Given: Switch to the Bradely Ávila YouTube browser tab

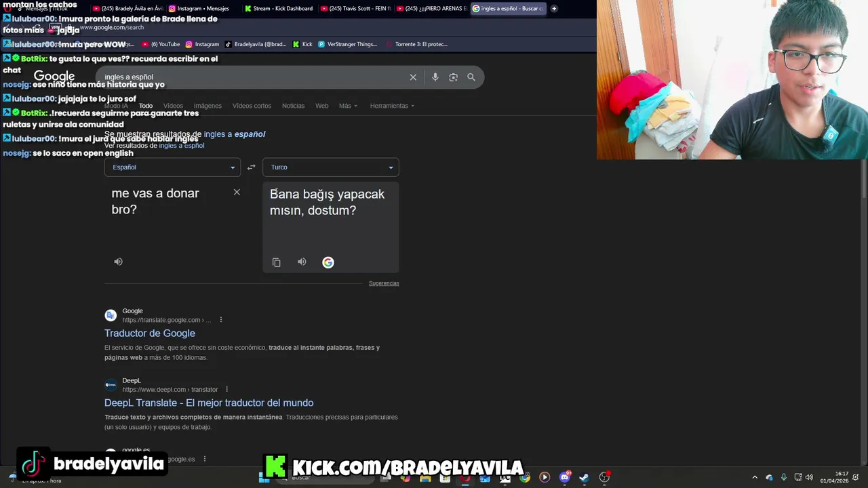Looking at the screenshot, I should (128, 9).
